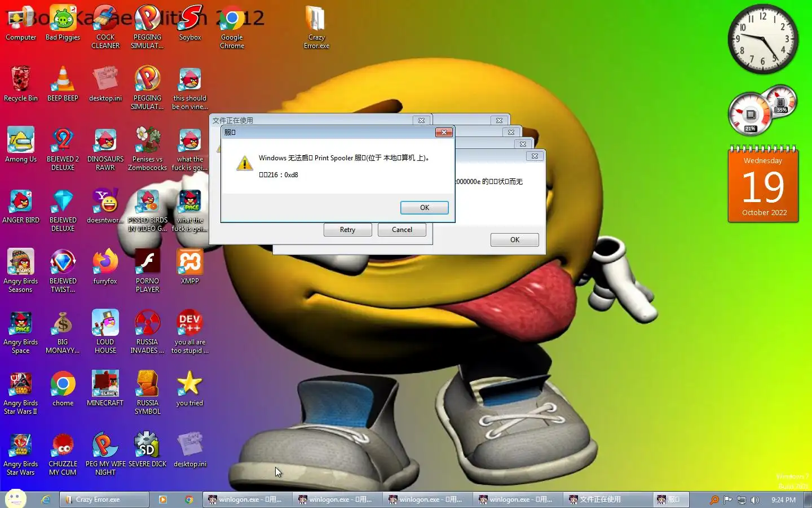
Task: Switch to the 文件正在使用 taskbar button
Action: [608, 500]
